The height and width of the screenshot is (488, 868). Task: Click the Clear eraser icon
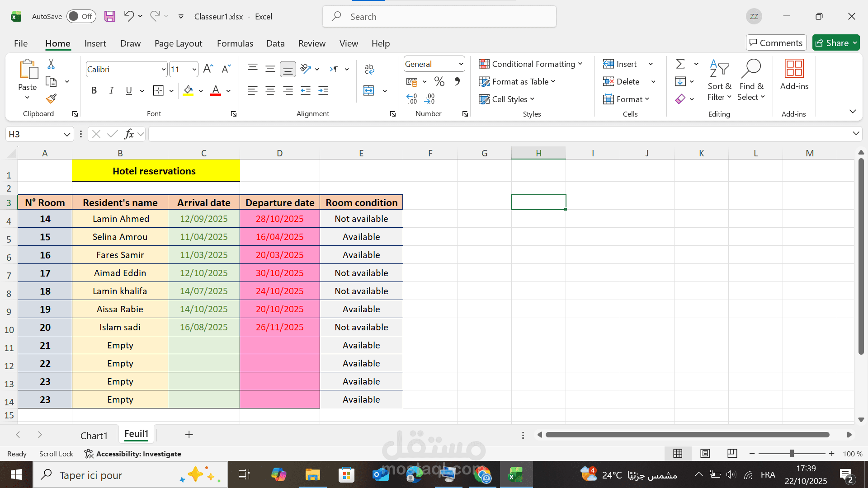680,99
